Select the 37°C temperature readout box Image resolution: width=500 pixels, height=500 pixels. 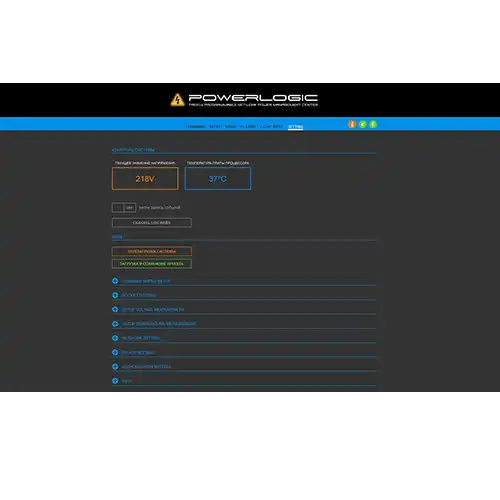[x=218, y=179]
